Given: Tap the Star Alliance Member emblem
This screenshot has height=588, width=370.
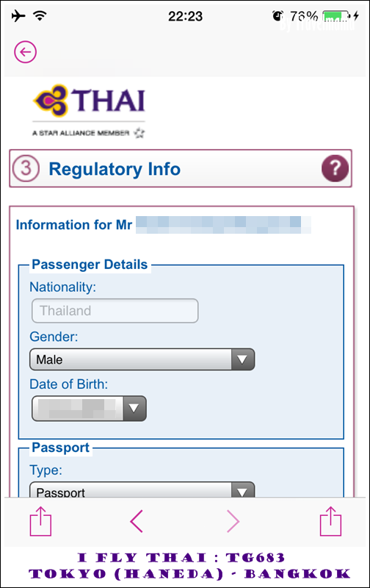Looking at the screenshot, I should (x=89, y=133).
